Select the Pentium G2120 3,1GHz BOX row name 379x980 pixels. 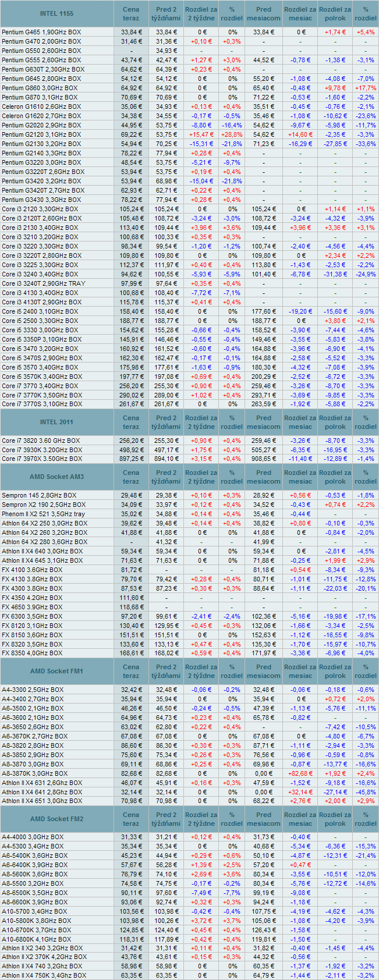pos(41,134)
